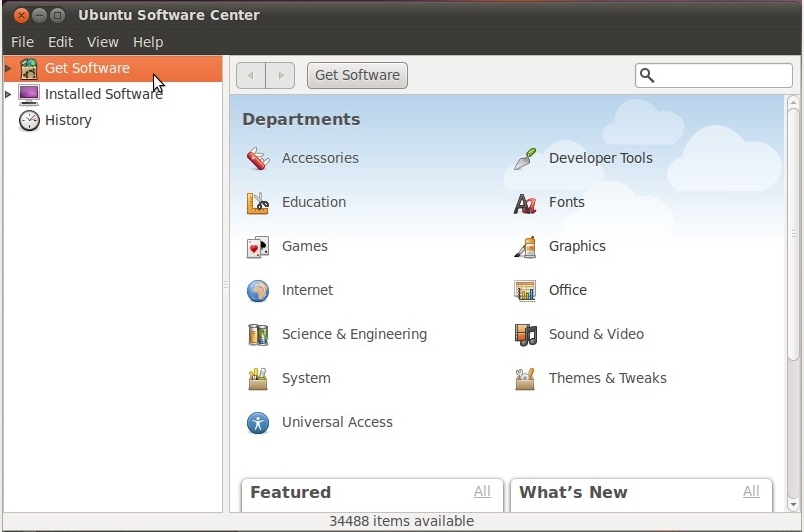Click the Installed Software monitor icon
804x532 pixels.
pyautogui.click(x=29, y=94)
